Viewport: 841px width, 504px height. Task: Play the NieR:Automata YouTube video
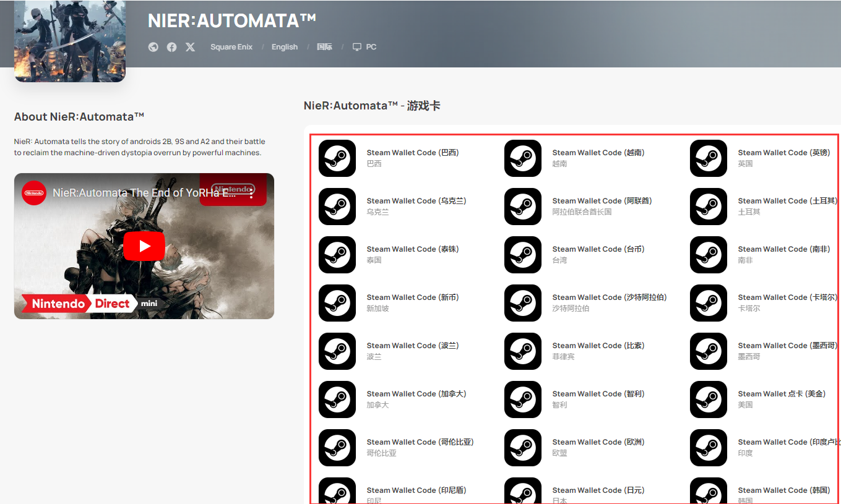[x=144, y=246]
